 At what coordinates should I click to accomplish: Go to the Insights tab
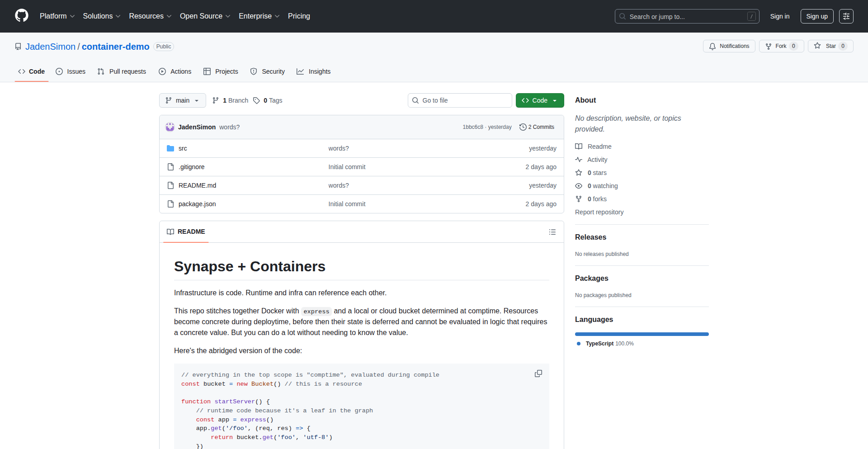tap(314, 71)
